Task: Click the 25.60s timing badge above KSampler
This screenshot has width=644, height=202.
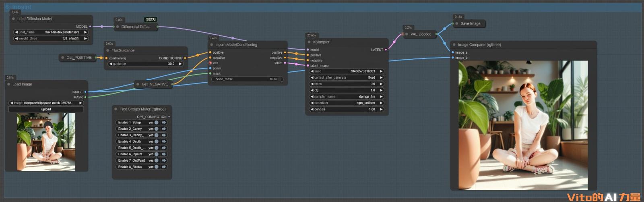Action: [312, 35]
